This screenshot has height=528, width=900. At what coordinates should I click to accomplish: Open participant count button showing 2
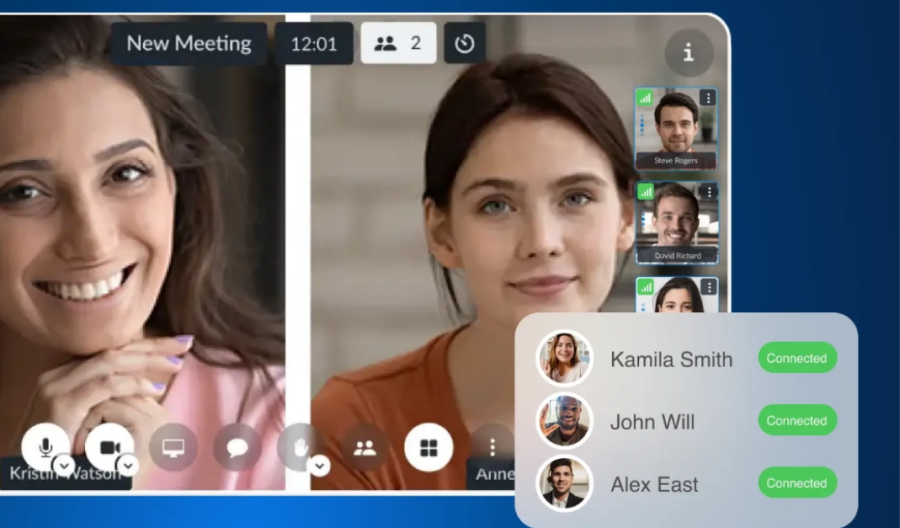coord(398,43)
